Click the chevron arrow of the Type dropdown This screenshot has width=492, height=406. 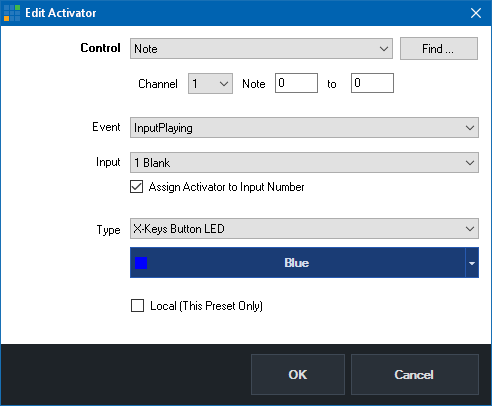pos(470,229)
